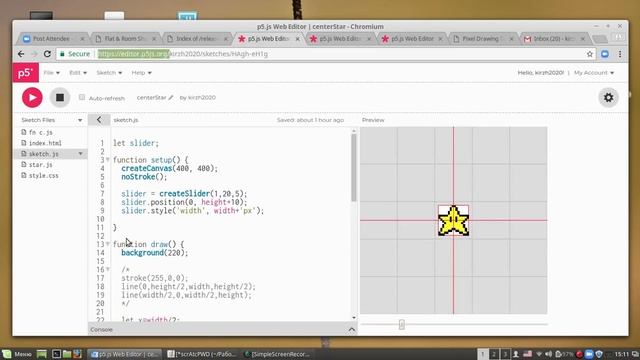
Task: Fold the comment block at line 16
Action: tap(108, 269)
